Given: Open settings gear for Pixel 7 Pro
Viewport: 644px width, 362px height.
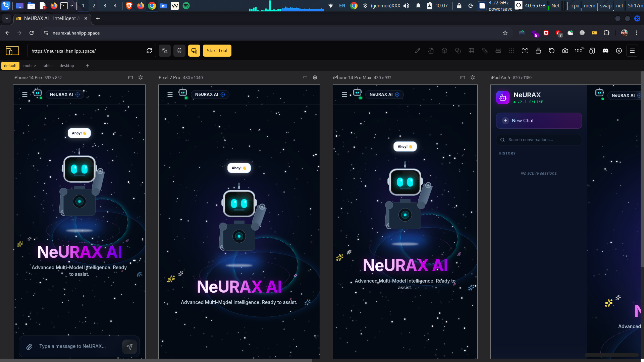Looking at the screenshot, I should (x=315, y=77).
